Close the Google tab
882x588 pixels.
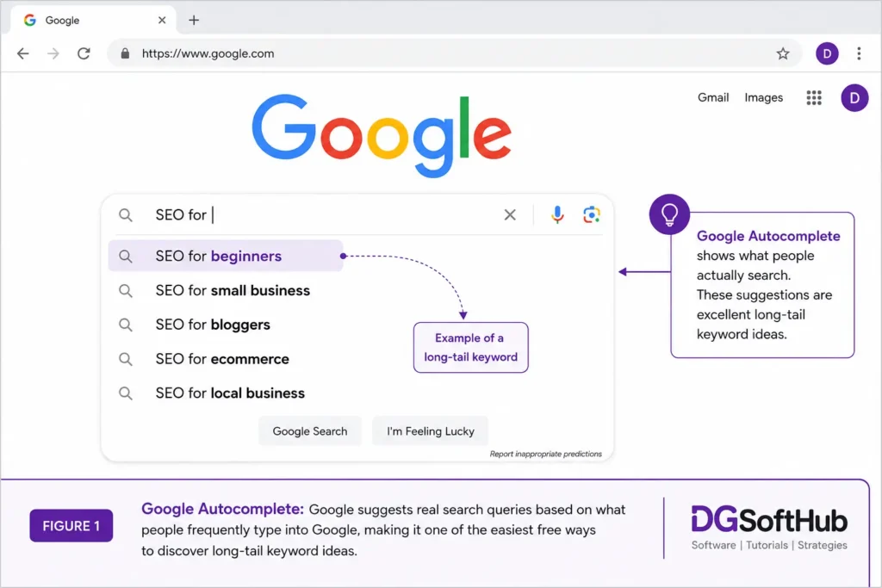[162, 21]
